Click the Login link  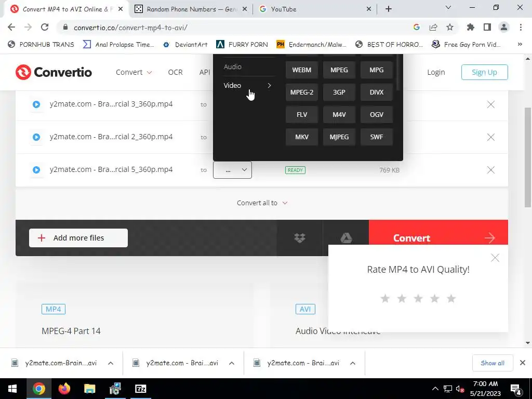click(x=436, y=72)
